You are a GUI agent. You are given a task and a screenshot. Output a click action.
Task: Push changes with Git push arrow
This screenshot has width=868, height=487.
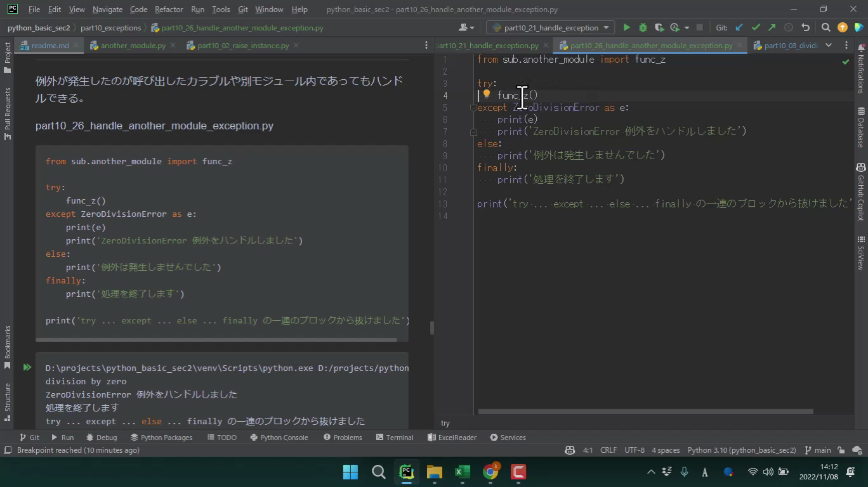[772, 27]
